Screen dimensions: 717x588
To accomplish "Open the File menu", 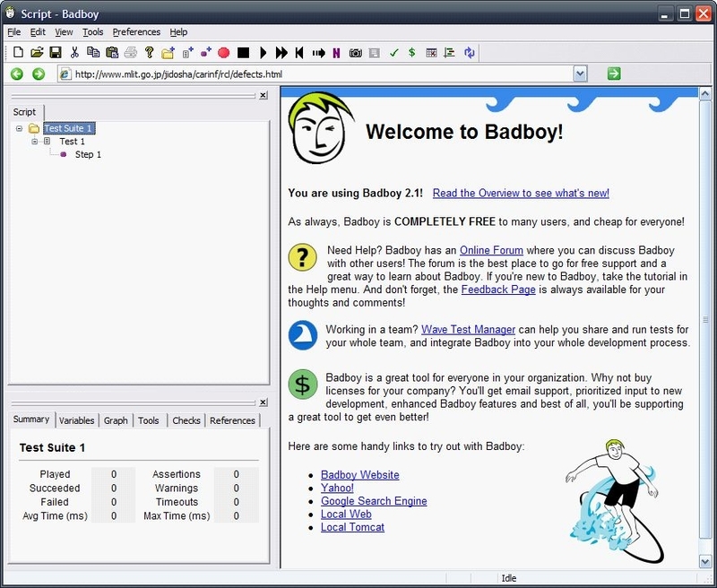I will 14,32.
